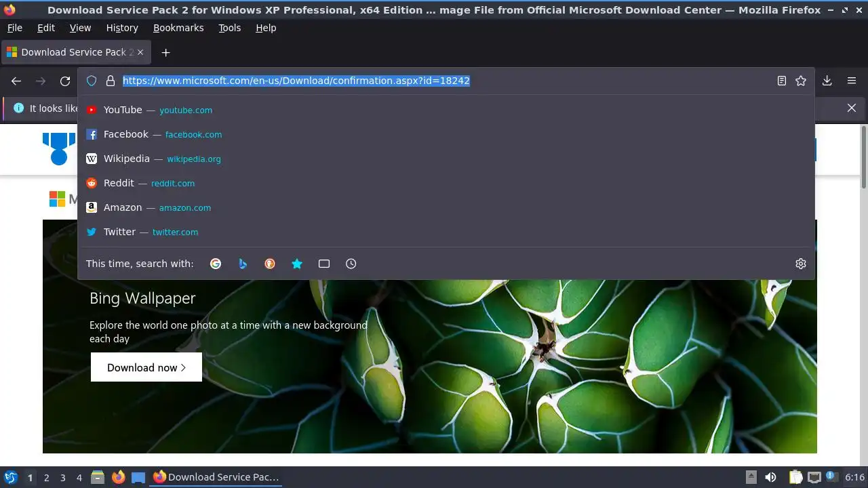The width and height of the screenshot is (868, 488).
Task: Open the Edit menu
Action: point(46,28)
